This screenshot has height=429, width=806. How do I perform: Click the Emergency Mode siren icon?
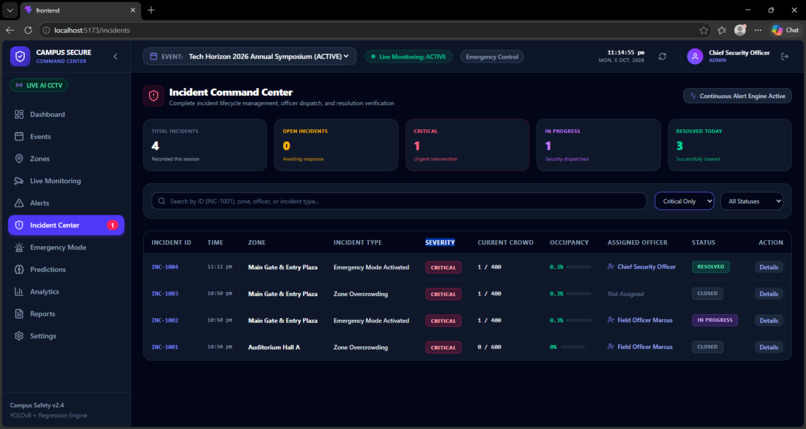coord(19,247)
